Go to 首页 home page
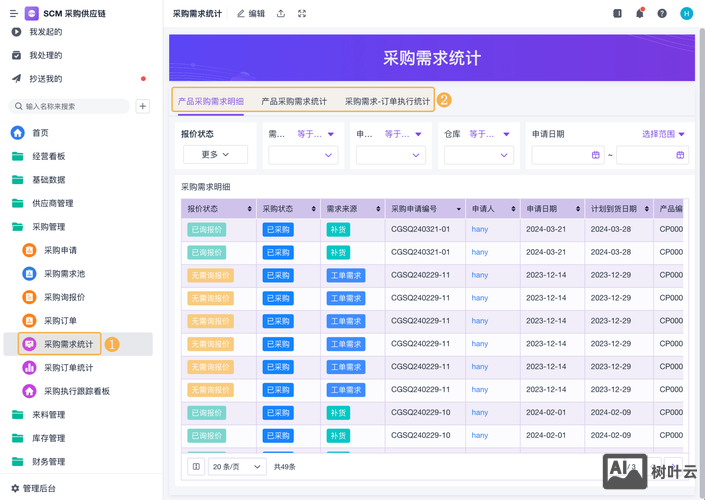 [40, 133]
